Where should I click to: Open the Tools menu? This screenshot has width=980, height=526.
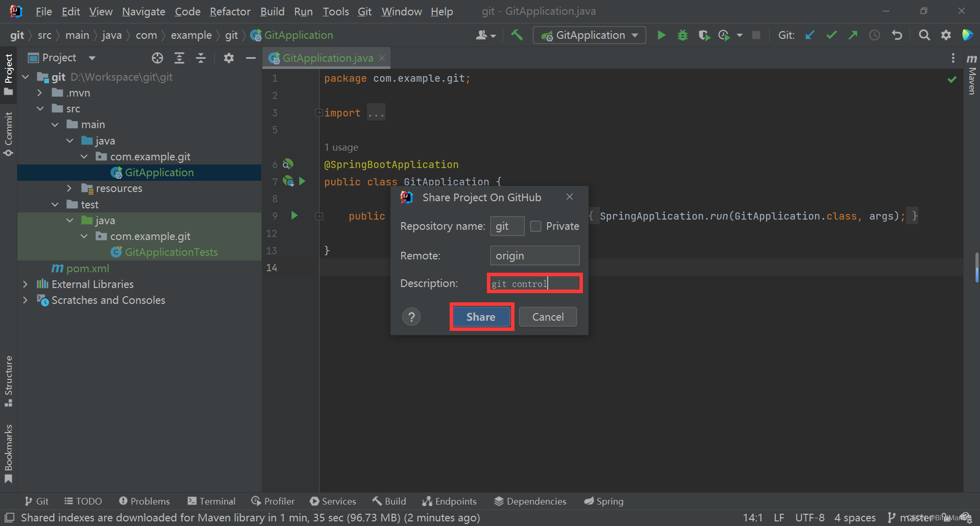pyautogui.click(x=335, y=11)
